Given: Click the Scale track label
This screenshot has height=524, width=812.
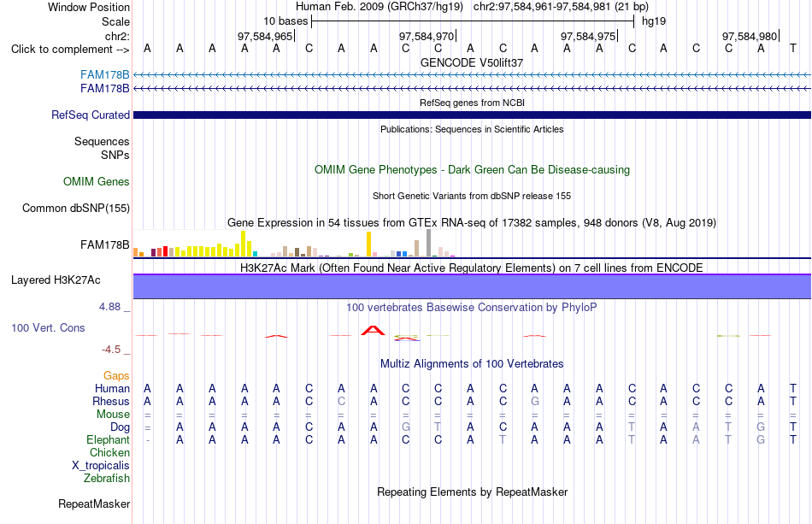Looking at the screenshot, I should (x=115, y=21).
